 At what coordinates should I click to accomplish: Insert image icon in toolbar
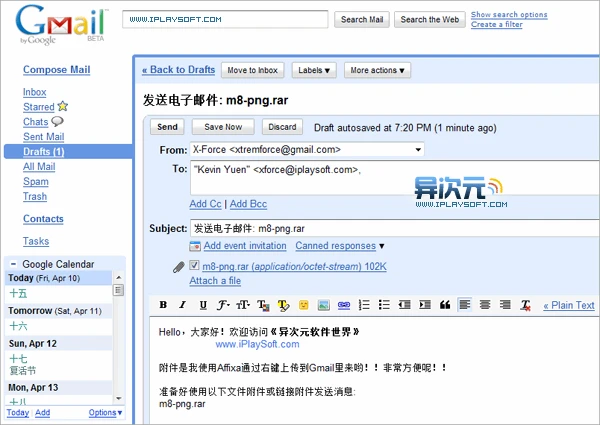pyautogui.click(x=324, y=305)
